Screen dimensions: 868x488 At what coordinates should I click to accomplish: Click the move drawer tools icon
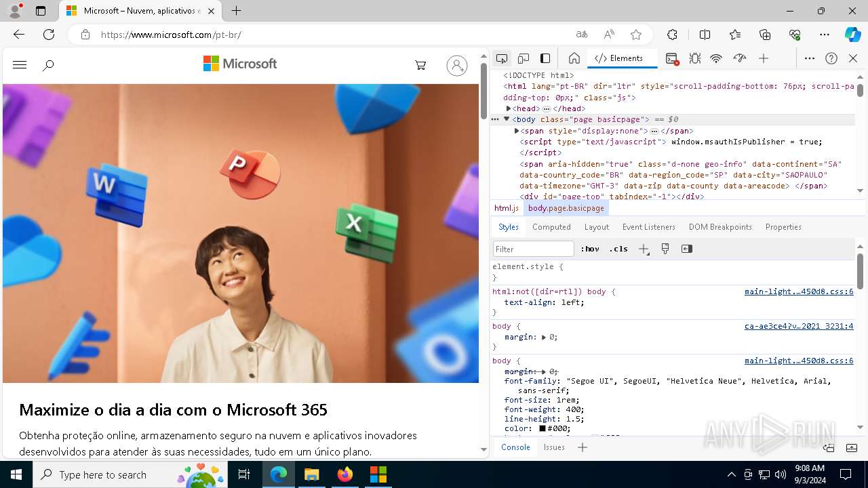pyautogui.click(x=829, y=447)
